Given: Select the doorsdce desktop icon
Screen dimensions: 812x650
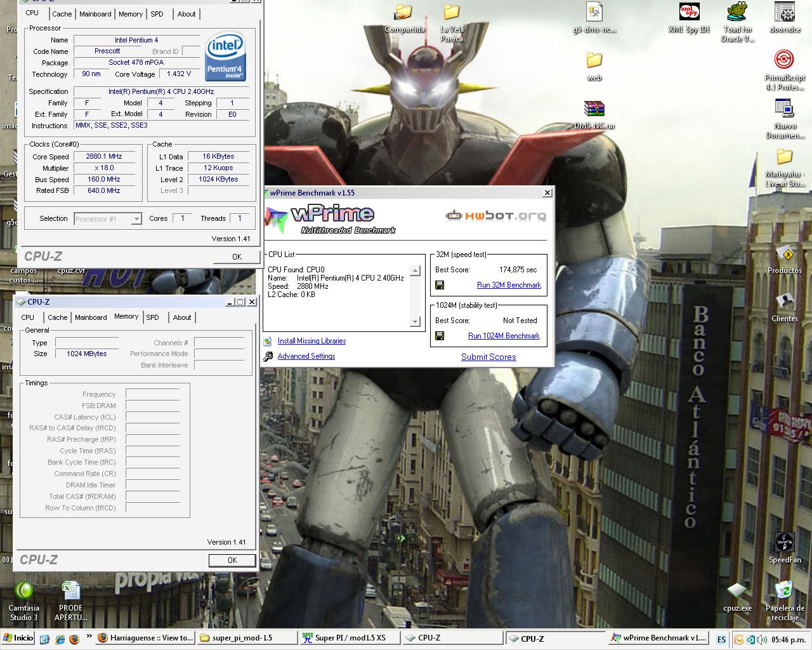Looking at the screenshot, I should pos(785,18).
